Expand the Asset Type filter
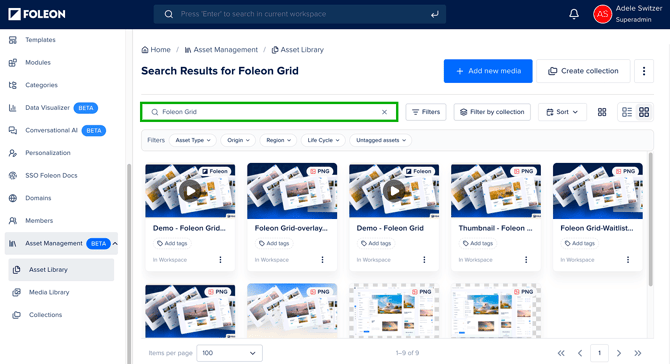The height and width of the screenshot is (364, 670). 193,140
